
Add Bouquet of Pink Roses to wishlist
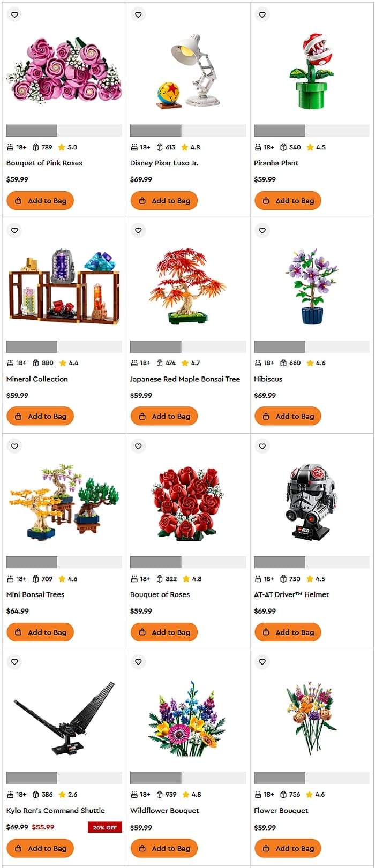(x=14, y=15)
